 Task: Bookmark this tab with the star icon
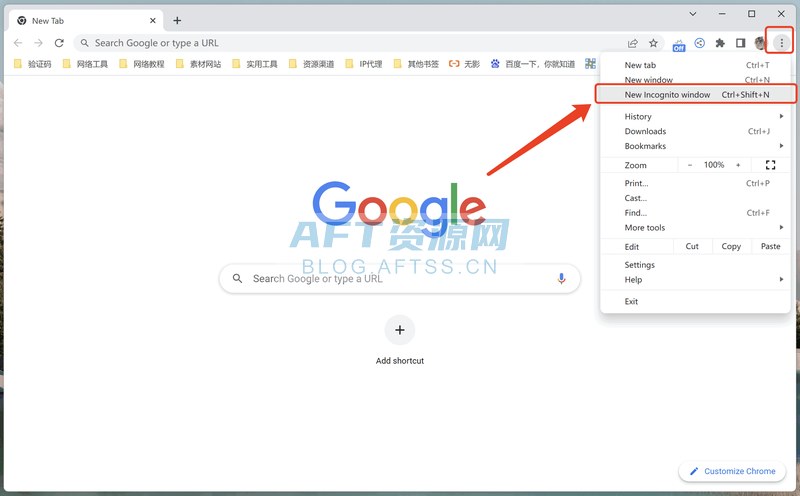[x=653, y=43]
